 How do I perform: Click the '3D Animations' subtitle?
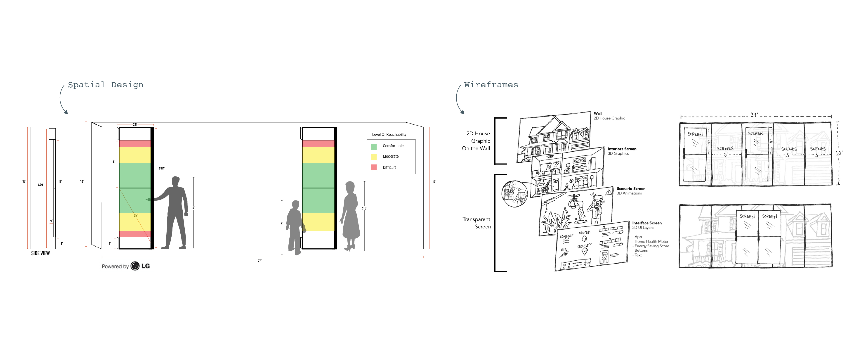coord(629,194)
